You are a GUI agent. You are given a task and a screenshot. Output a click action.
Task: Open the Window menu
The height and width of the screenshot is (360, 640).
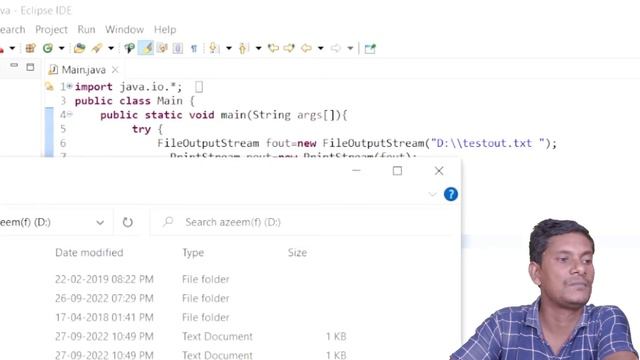(124, 30)
